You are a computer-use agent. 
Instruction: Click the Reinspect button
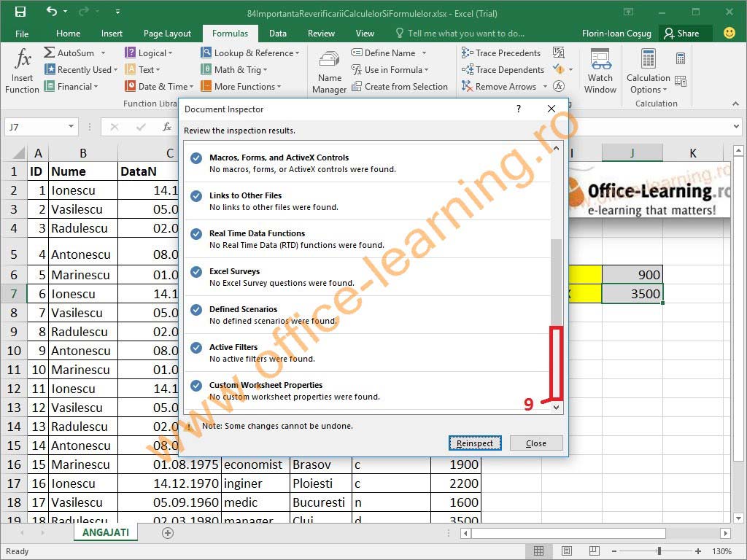point(474,443)
